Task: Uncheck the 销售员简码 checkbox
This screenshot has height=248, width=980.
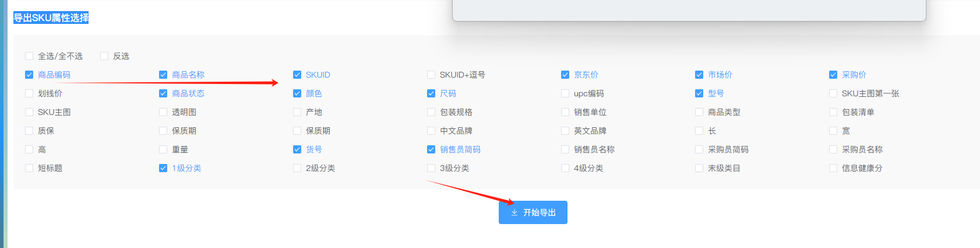Action: coord(431,149)
